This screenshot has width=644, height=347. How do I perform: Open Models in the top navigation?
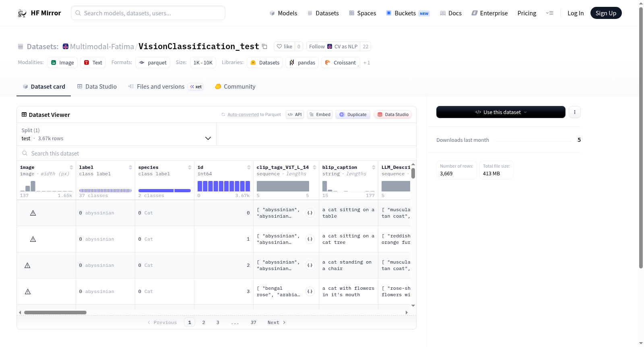pyautogui.click(x=283, y=13)
